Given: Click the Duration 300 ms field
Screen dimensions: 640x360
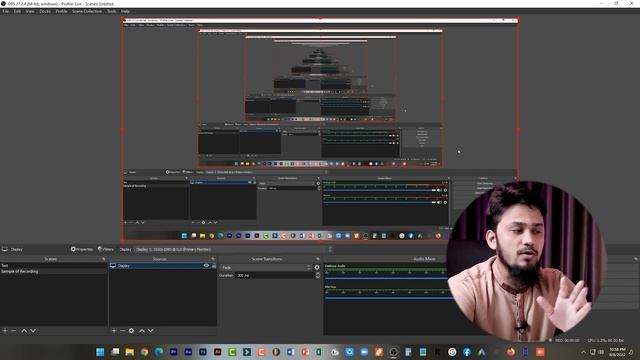Looking at the screenshot, I should [x=274, y=276].
